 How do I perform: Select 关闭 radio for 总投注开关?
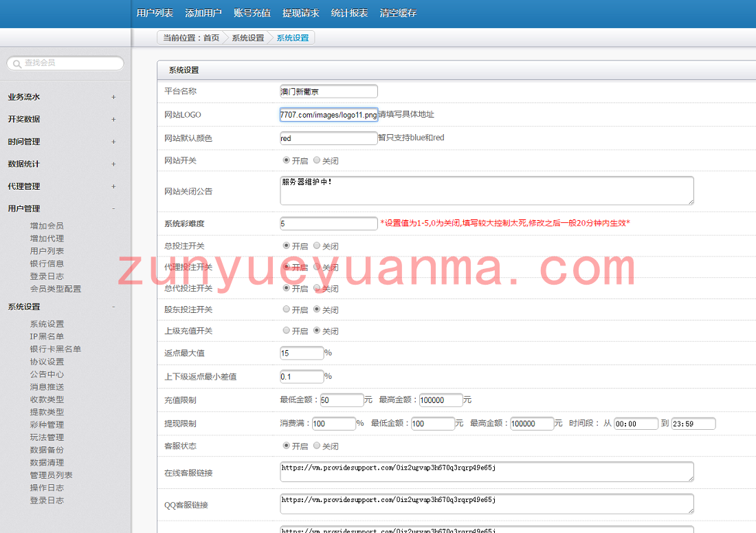(317, 246)
